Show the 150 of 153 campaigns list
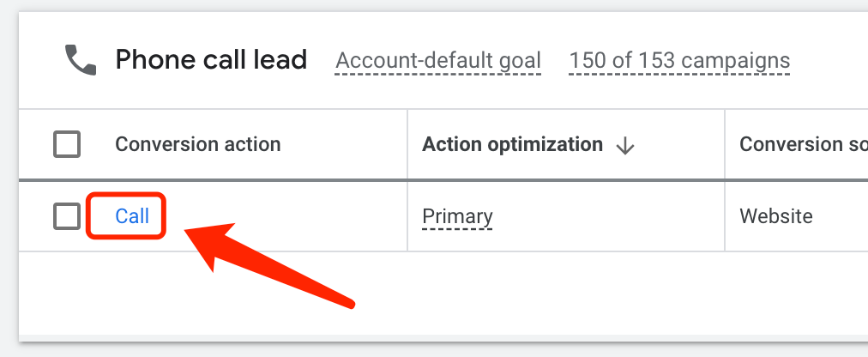Viewport: 868px width, 357px height. point(680,61)
